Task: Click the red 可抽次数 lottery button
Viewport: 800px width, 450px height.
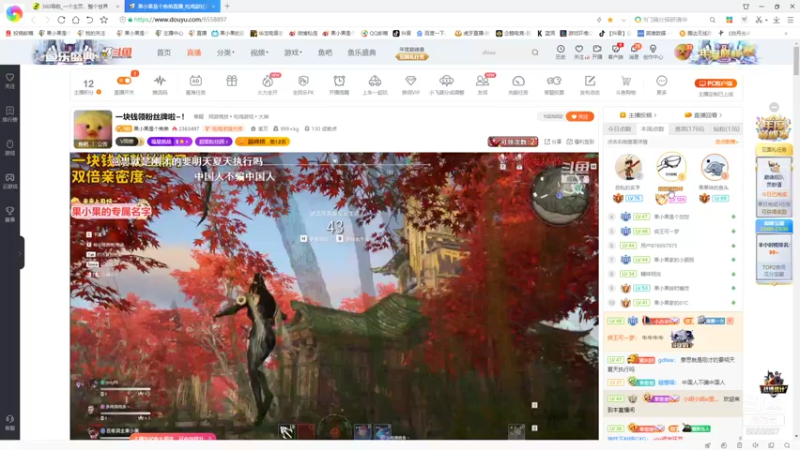Action: pyautogui.click(x=513, y=141)
